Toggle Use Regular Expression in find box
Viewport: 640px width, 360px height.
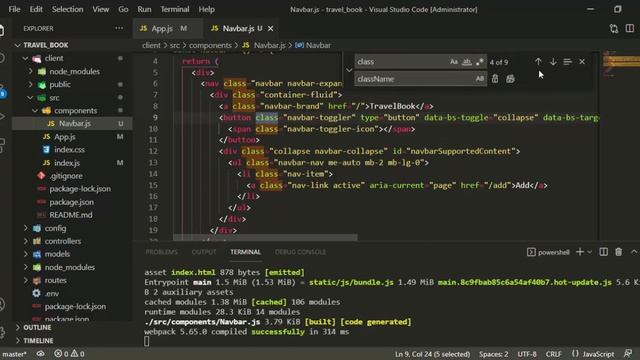pyautogui.click(x=480, y=62)
